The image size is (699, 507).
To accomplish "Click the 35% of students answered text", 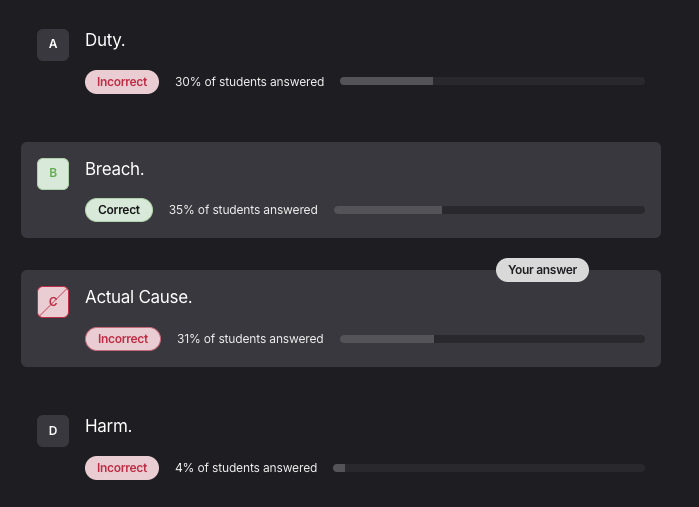I will pyautogui.click(x=243, y=210).
